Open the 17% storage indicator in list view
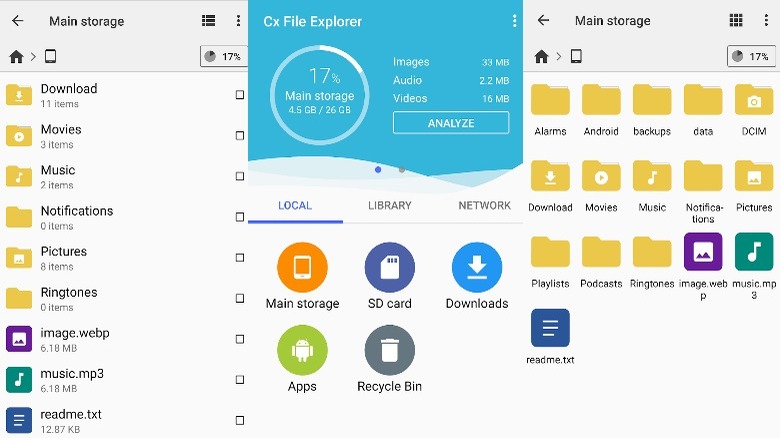This screenshot has height=438, width=780. click(x=223, y=56)
